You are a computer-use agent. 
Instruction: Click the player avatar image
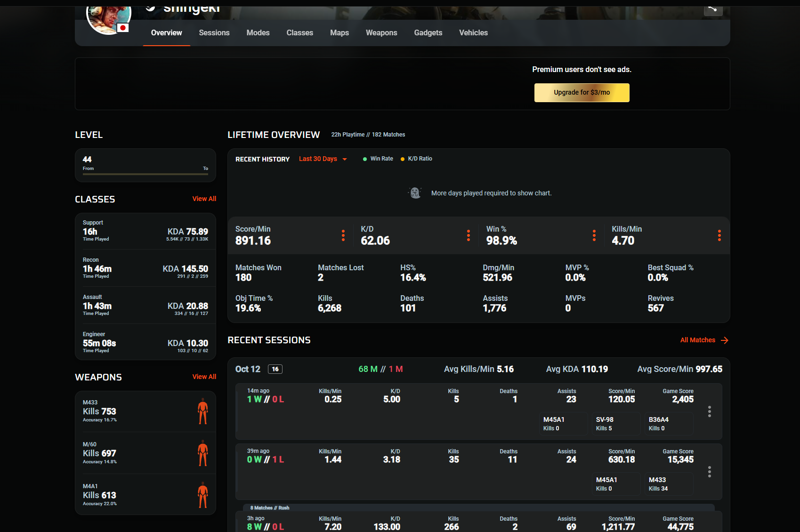[109, 16]
